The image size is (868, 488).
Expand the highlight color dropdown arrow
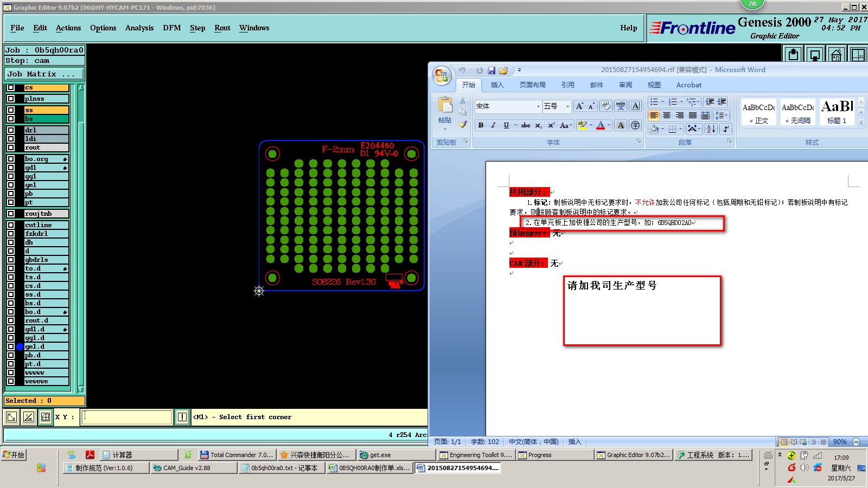click(x=591, y=125)
